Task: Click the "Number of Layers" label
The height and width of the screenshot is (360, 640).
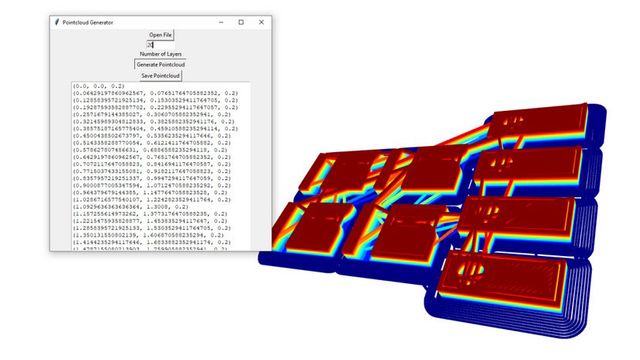Action: point(160,54)
